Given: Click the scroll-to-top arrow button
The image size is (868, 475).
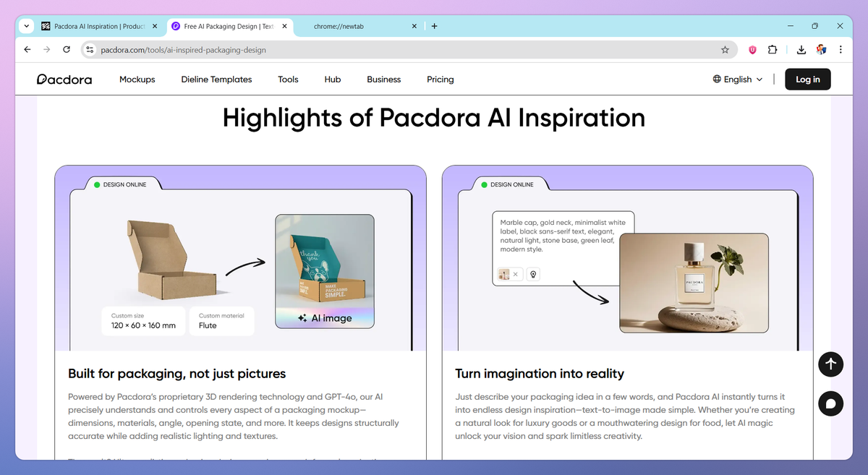Looking at the screenshot, I should 831,364.
